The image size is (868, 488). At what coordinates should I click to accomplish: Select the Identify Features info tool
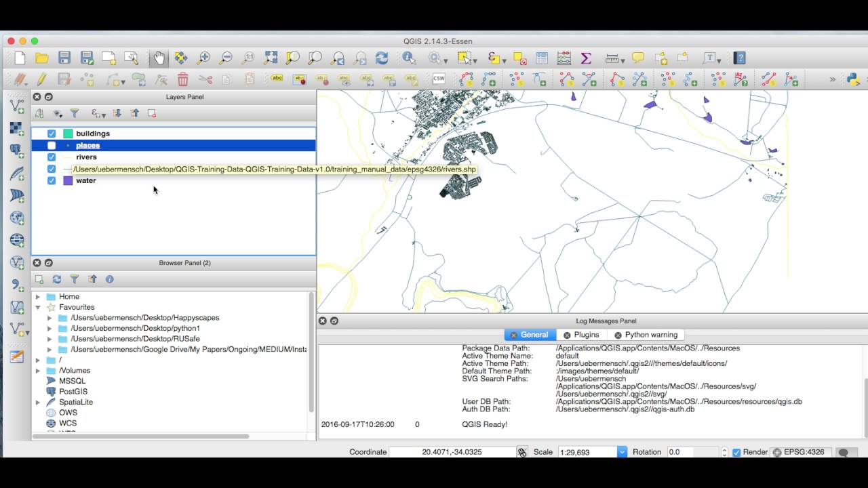(409, 58)
